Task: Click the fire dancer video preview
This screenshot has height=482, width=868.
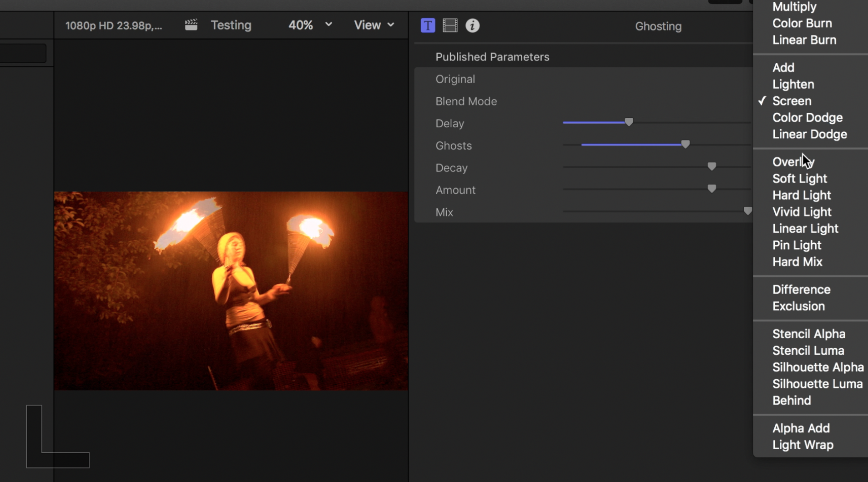Action: (x=231, y=291)
